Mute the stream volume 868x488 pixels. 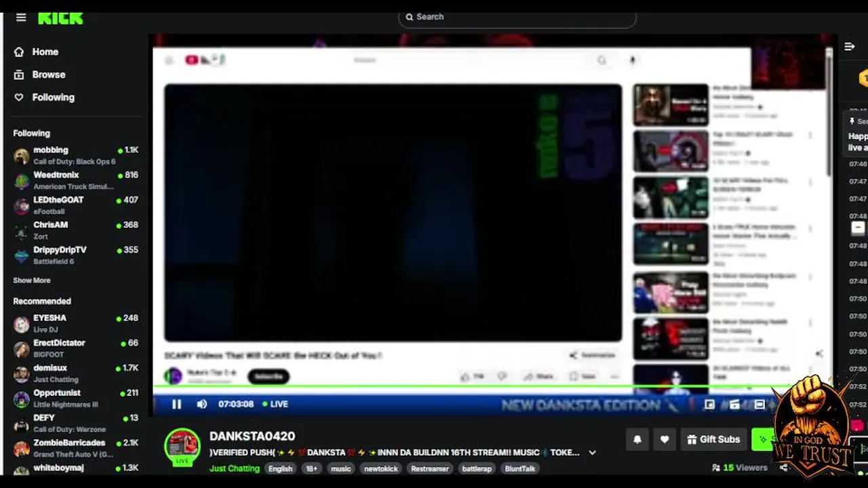[201, 405]
